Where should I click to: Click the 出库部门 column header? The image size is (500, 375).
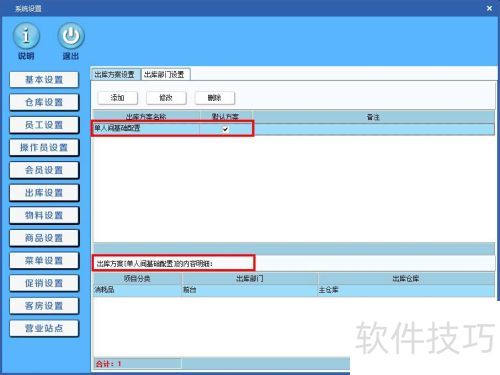point(250,279)
